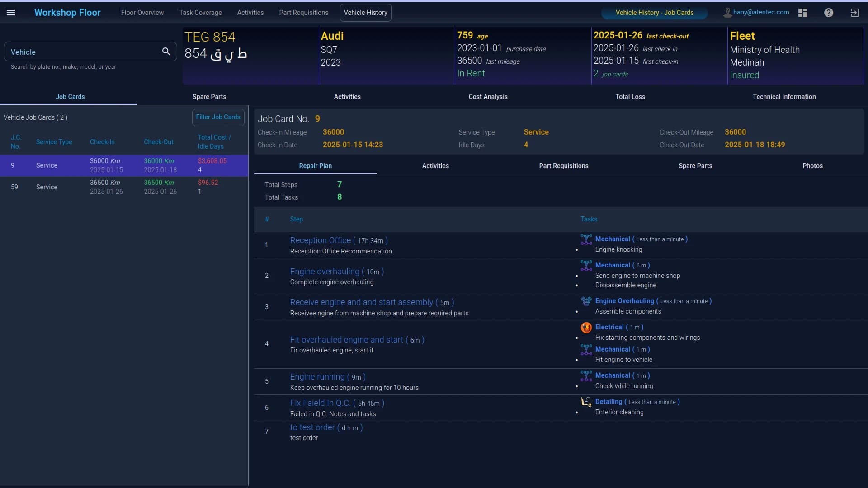Open job card Part Requisitions sub-tab

(x=564, y=166)
